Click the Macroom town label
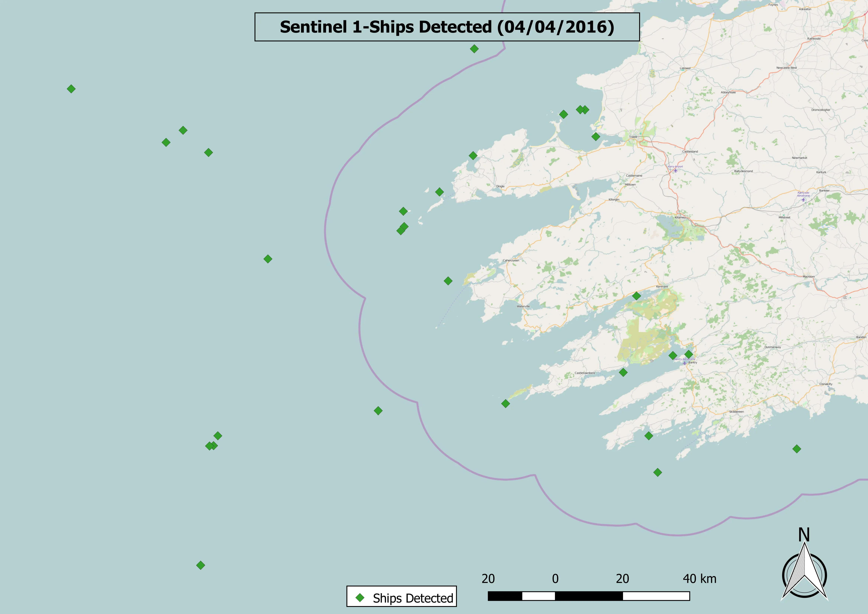Screen dimensions: 868x614 click(809, 276)
